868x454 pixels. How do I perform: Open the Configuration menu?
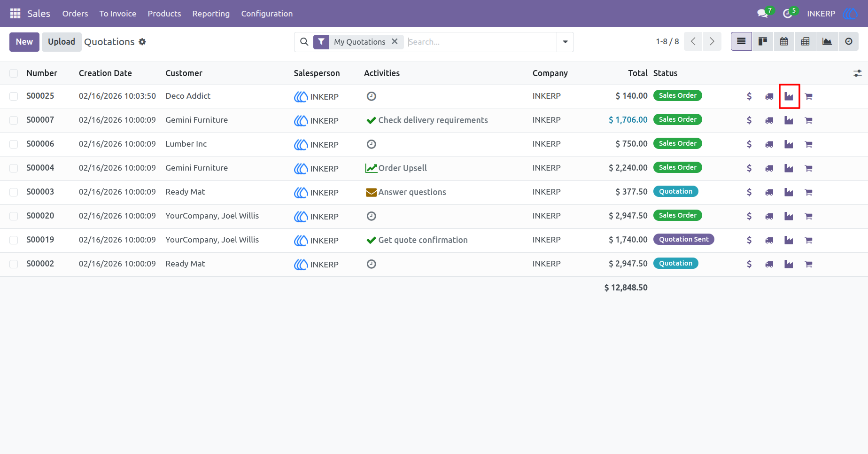tap(267, 14)
